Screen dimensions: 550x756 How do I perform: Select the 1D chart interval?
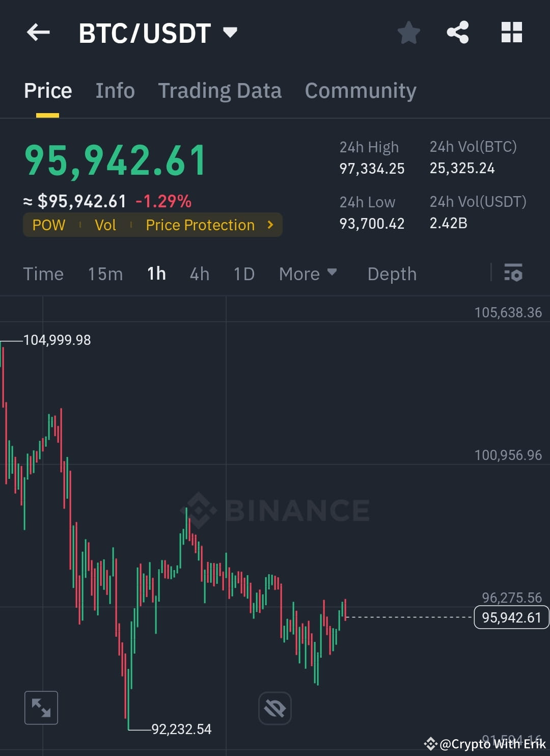pyautogui.click(x=243, y=274)
